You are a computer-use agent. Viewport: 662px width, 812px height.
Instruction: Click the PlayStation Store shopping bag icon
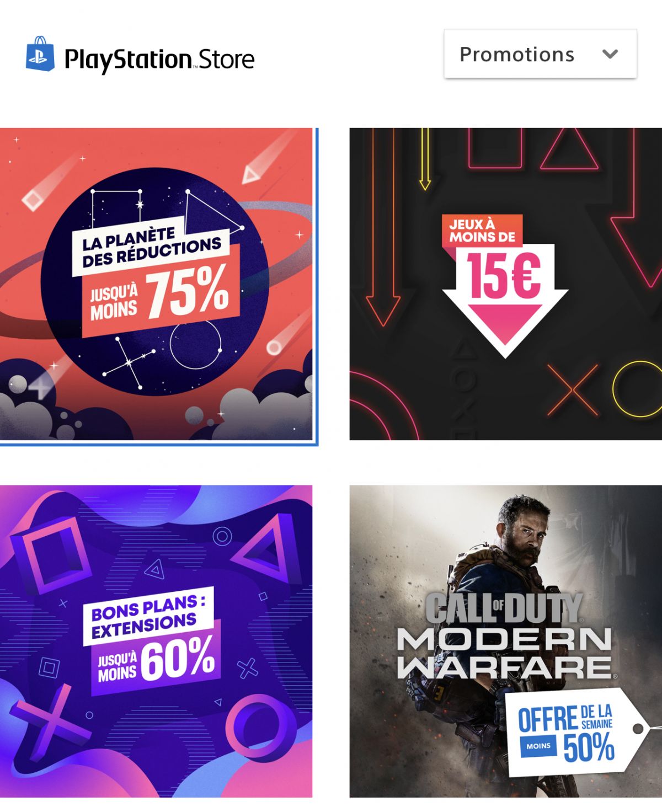click(40, 54)
